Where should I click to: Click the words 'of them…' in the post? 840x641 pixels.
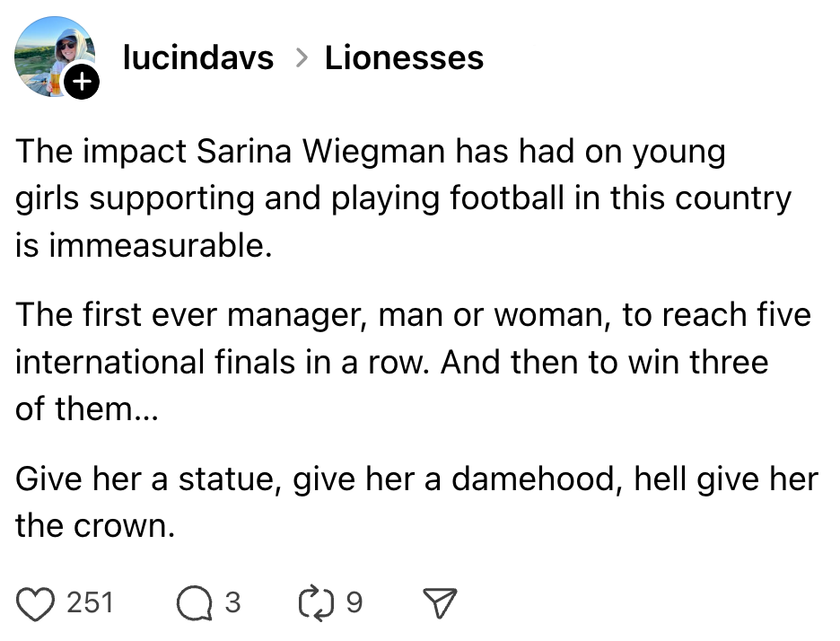point(85,408)
